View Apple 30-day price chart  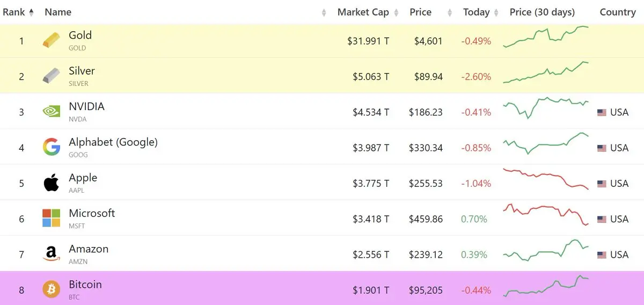pos(546,179)
